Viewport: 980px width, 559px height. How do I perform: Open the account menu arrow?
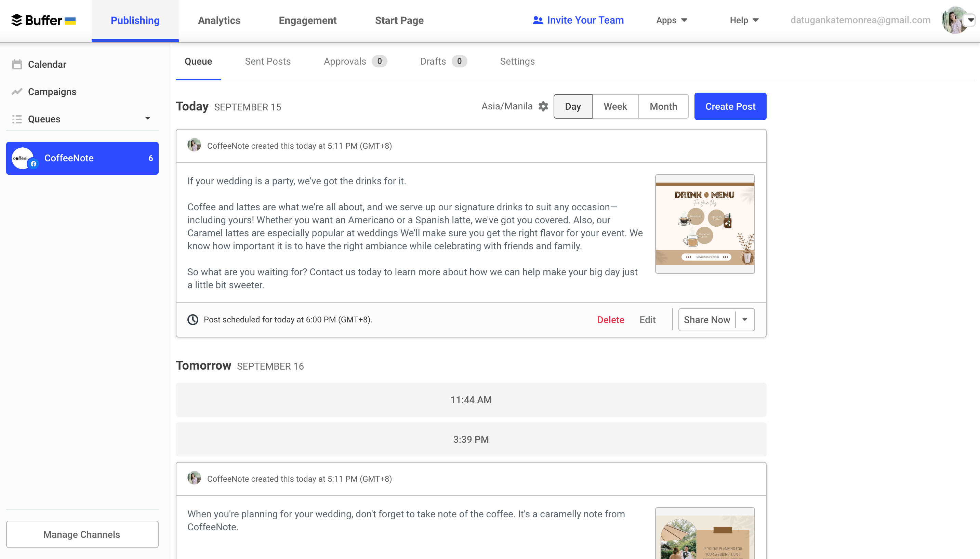[x=971, y=20]
